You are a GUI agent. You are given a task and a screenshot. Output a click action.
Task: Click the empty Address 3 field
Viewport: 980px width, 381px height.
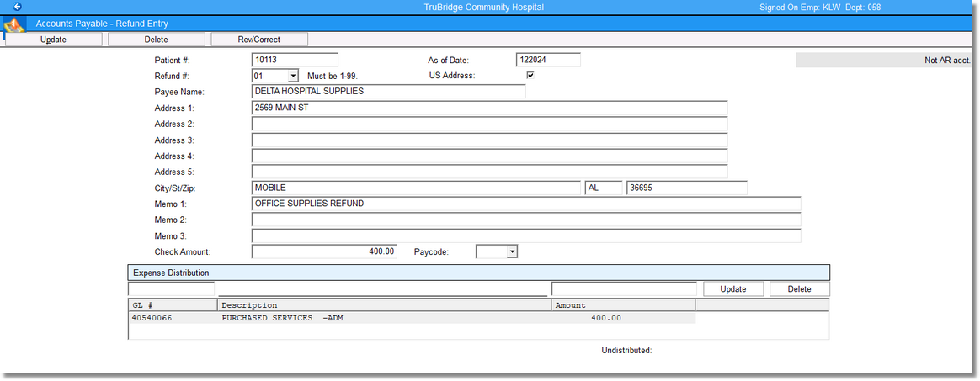click(489, 140)
